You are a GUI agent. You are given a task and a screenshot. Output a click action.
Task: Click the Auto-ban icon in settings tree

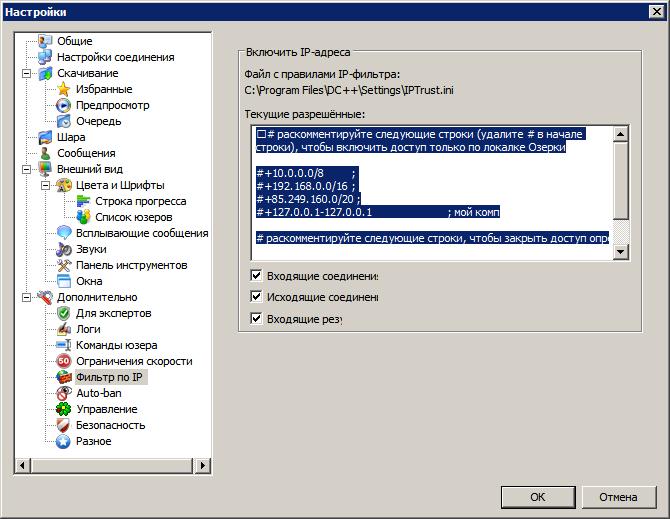point(64,393)
